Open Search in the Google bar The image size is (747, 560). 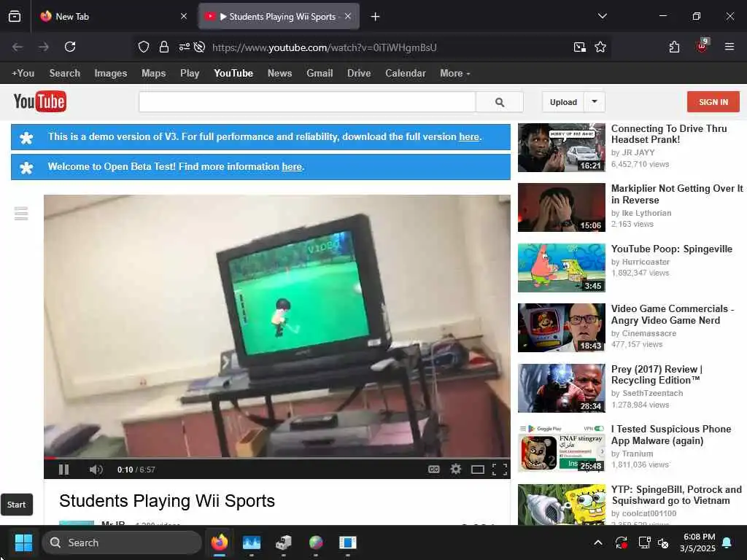[65, 74]
